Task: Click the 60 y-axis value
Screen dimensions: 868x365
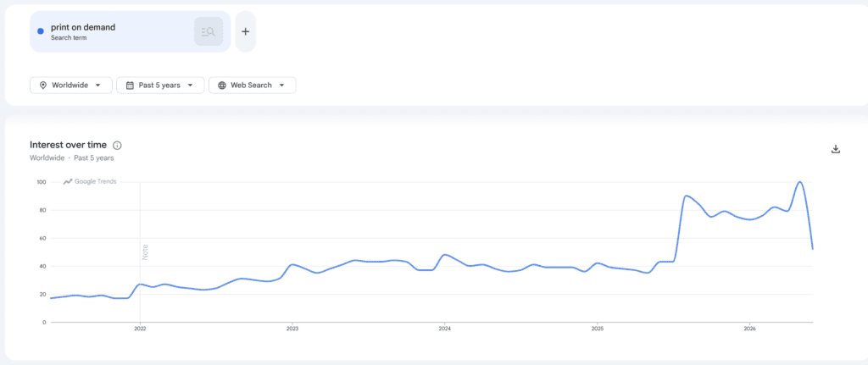Action: 42,238
